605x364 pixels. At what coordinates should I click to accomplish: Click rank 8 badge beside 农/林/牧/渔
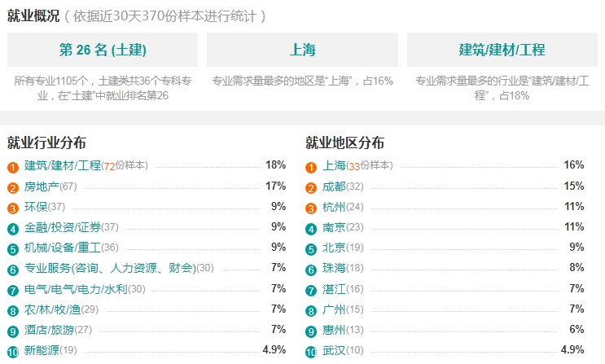[13, 311]
